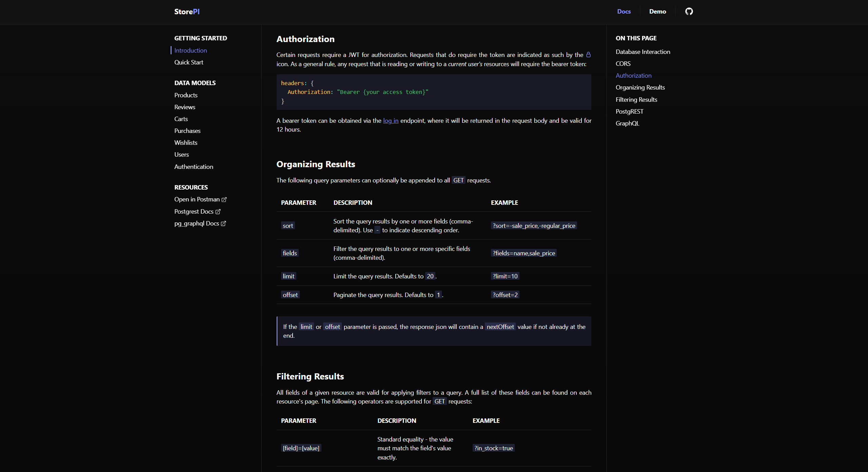Viewport: 868px width, 472px height.
Task: Jump to Database Interaction on this page
Action: pyautogui.click(x=643, y=52)
